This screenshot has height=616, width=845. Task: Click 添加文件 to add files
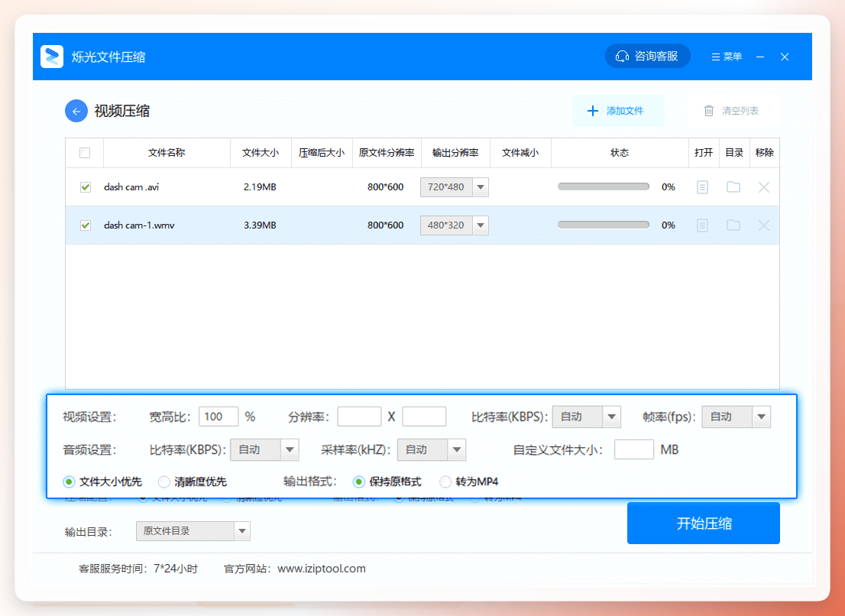point(618,111)
